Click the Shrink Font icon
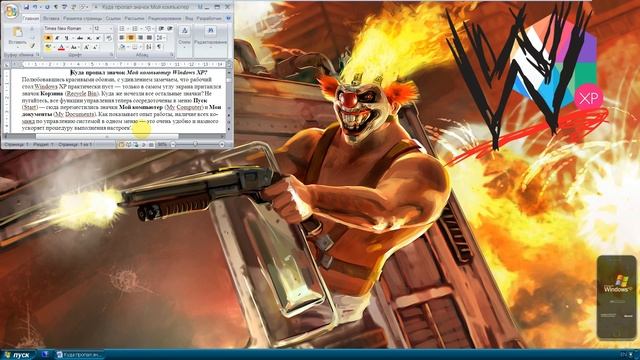 click(95, 47)
